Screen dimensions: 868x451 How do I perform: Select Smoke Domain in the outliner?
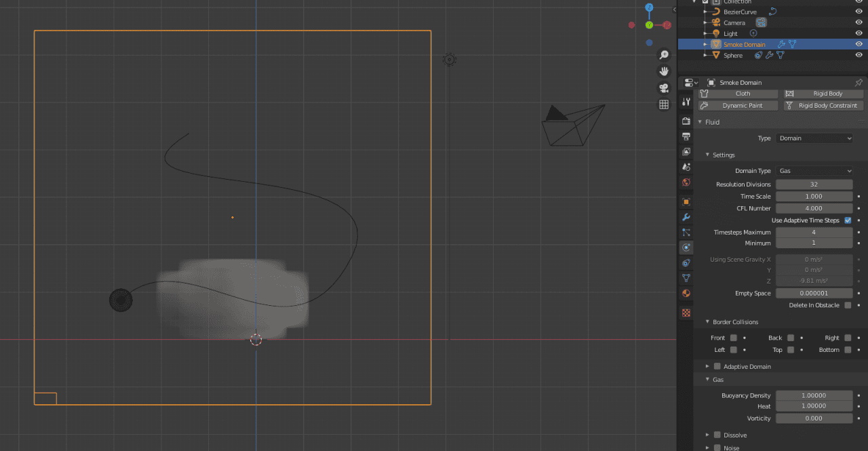(x=744, y=43)
